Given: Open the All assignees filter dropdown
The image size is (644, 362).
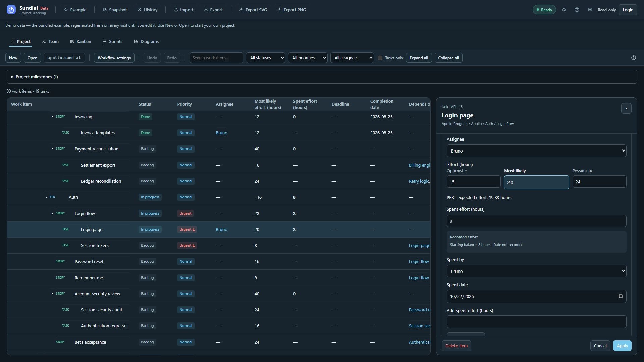Looking at the screenshot, I should [x=352, y=58].
